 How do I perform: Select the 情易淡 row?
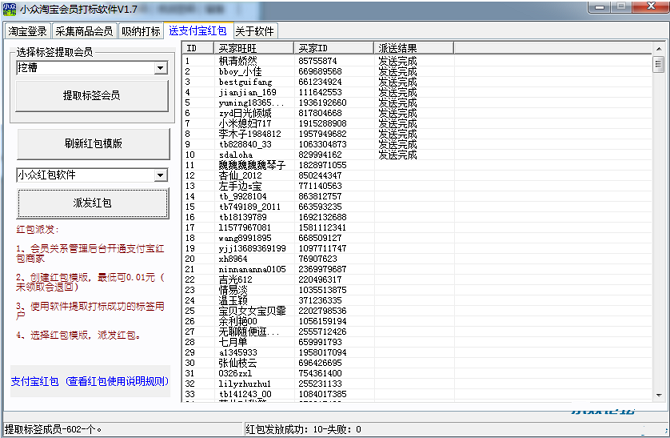click(417, 290)
